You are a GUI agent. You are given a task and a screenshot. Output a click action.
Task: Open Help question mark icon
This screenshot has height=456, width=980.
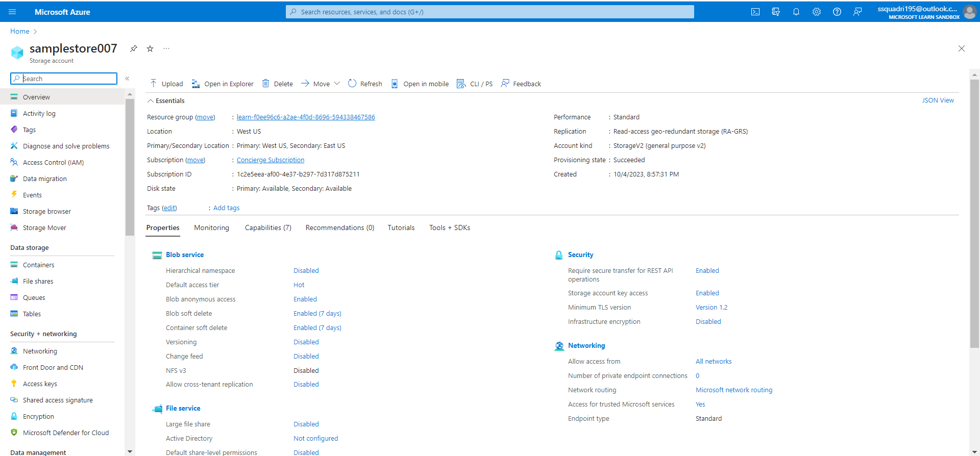click(837, 12)
